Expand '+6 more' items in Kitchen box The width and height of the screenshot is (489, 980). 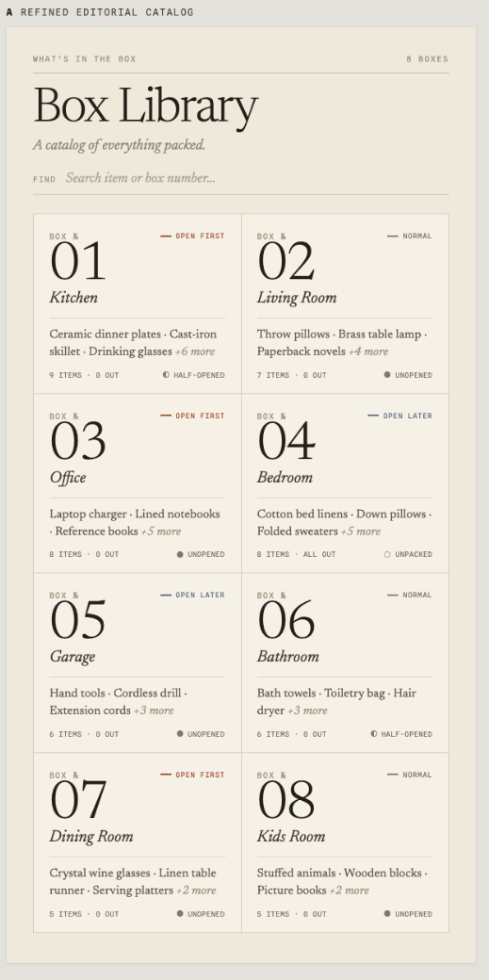(194, 351)
